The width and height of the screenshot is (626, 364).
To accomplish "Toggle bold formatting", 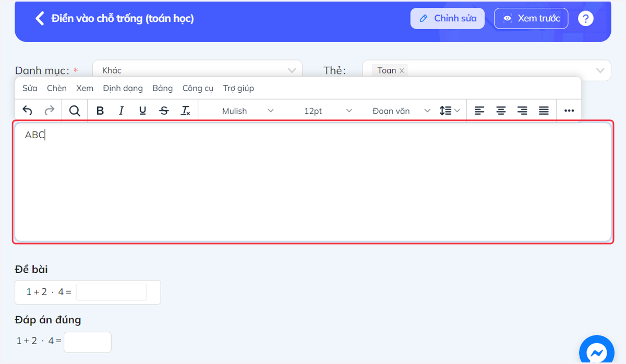I will tap(100, 111).
